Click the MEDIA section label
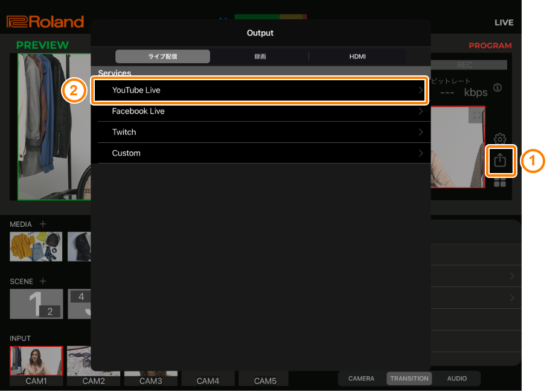This screenshot has width=547, height=392. point(21,224)
